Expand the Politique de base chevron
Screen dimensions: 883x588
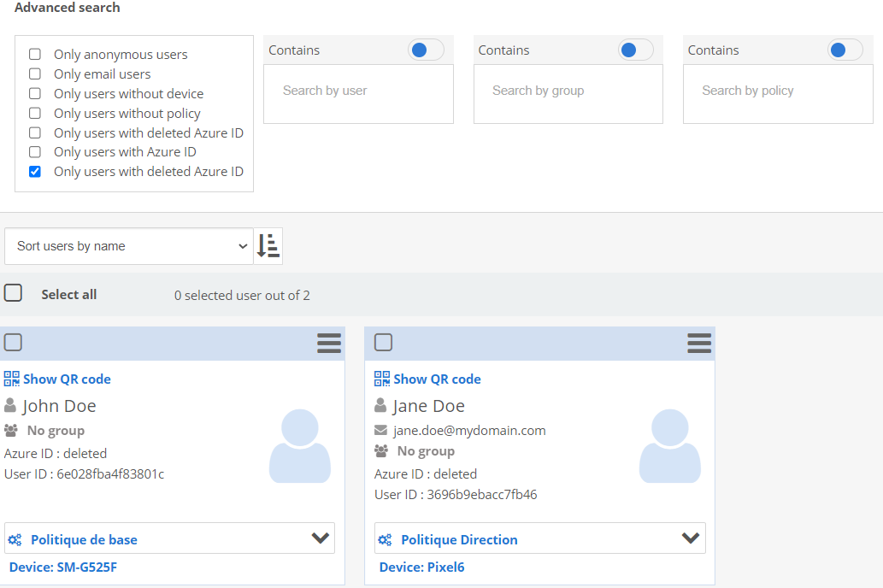[321, 538]
